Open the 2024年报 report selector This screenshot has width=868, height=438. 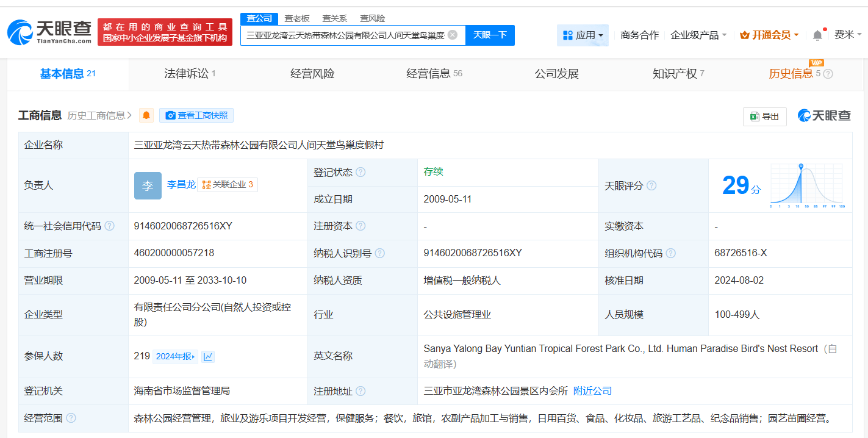175,356
